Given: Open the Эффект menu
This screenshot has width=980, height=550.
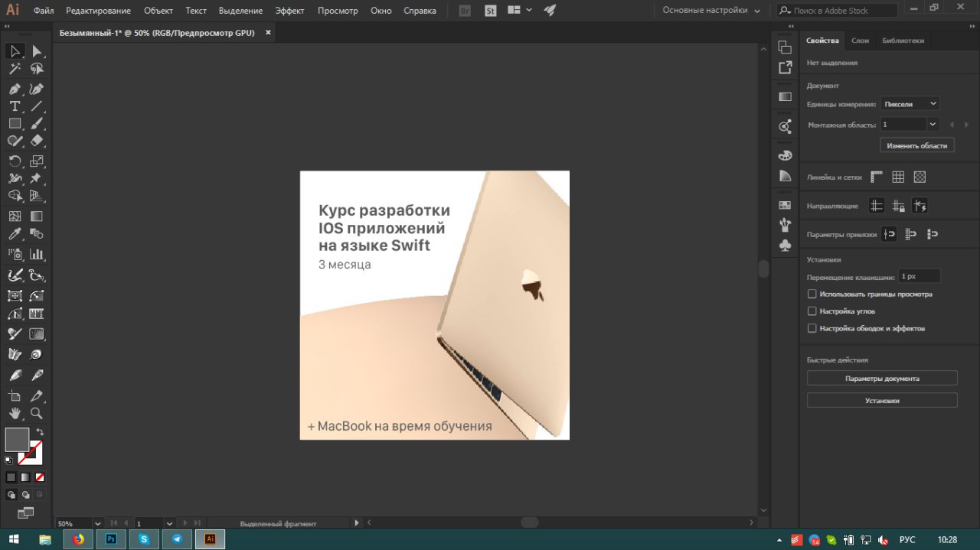Looking at the screenshot, I should pos(290,11).
